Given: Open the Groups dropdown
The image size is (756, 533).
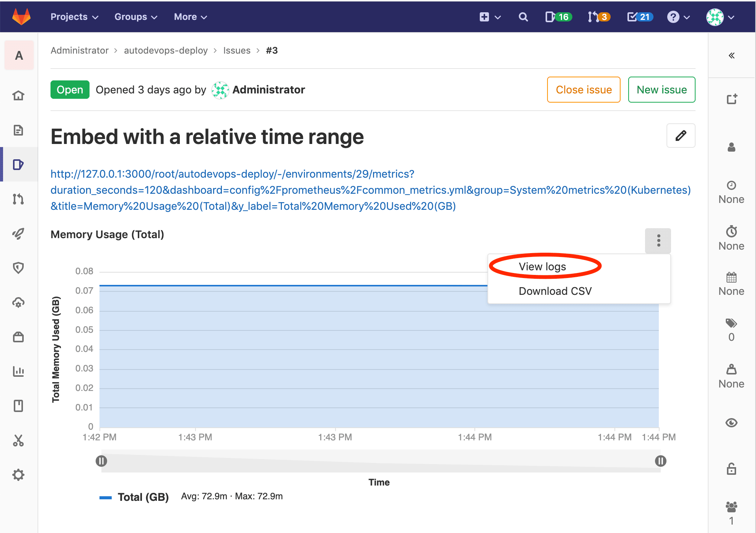Looking at the screenshot, I should point(135,16).
